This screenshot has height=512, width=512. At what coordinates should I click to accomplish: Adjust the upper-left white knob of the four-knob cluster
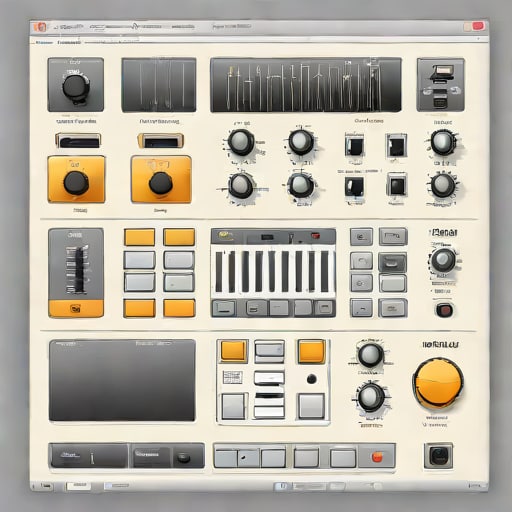(241, 142)
